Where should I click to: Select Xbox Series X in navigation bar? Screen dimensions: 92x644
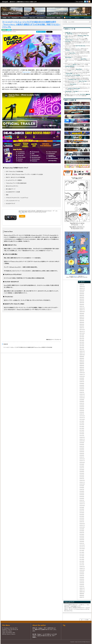pos(41,18)
